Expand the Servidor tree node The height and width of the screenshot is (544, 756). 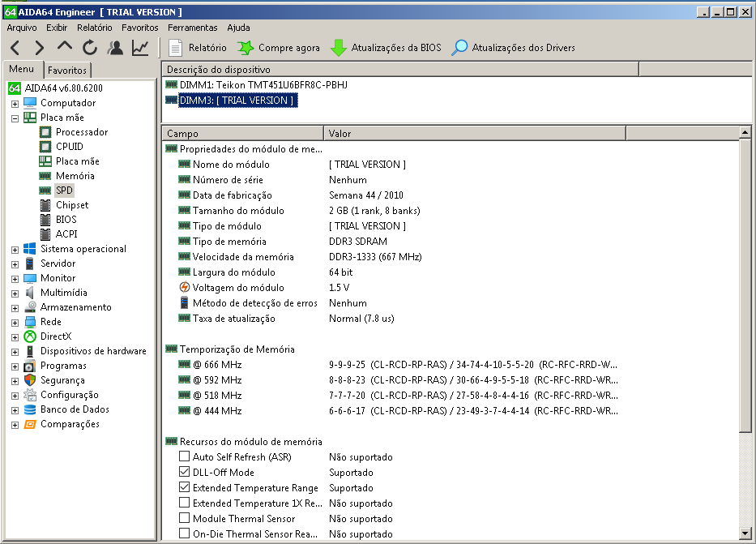coord(15,264)
